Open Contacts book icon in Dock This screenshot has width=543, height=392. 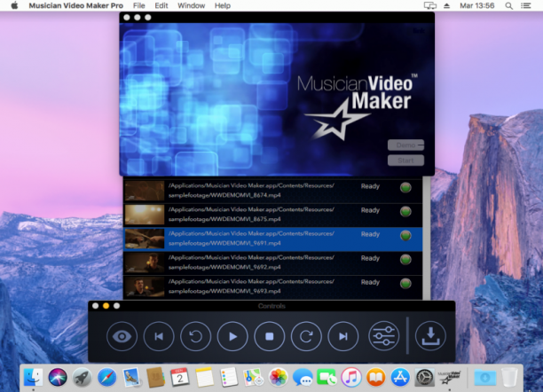[155, 377]
